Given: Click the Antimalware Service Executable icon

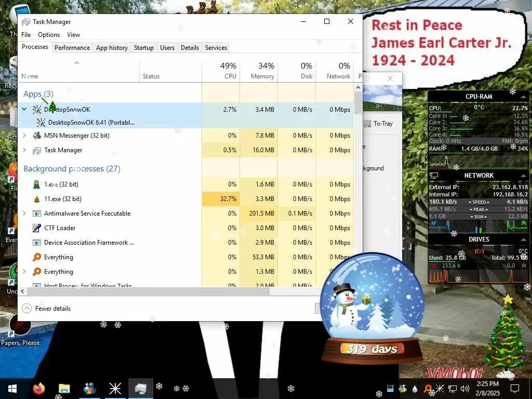Looking at the screenshot, I should click(37, 214).
